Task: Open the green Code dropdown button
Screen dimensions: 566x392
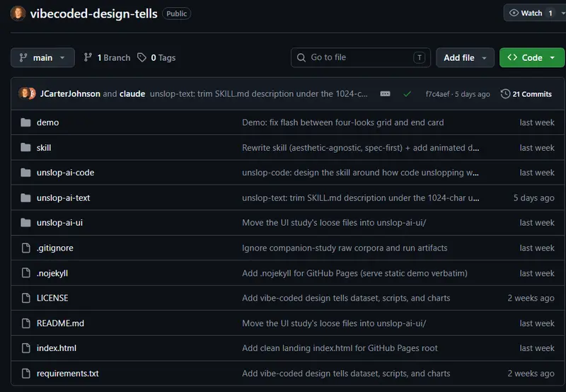Action: point(531,58)
